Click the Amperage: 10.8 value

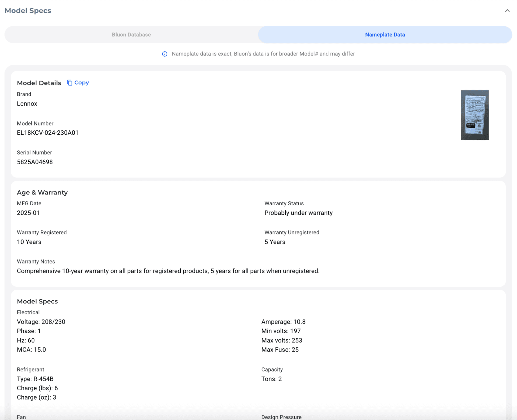pyautogui.click(x=283, y=322)
